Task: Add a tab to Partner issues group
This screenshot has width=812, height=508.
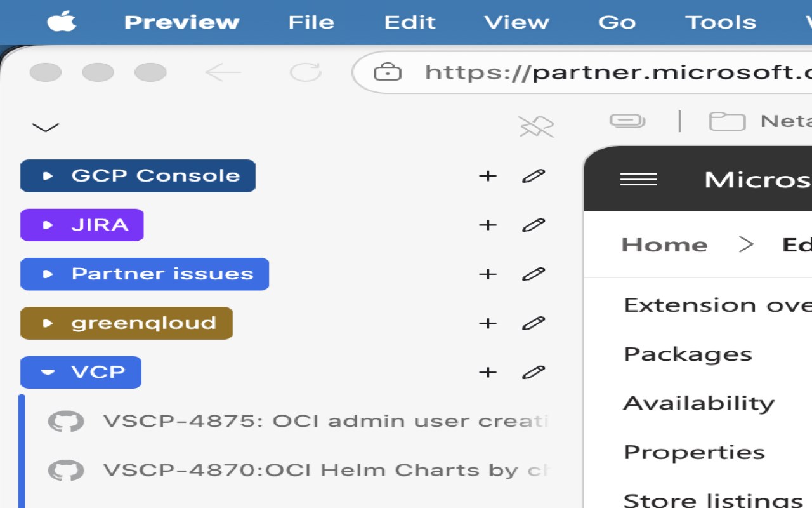Action: point(488,274)
